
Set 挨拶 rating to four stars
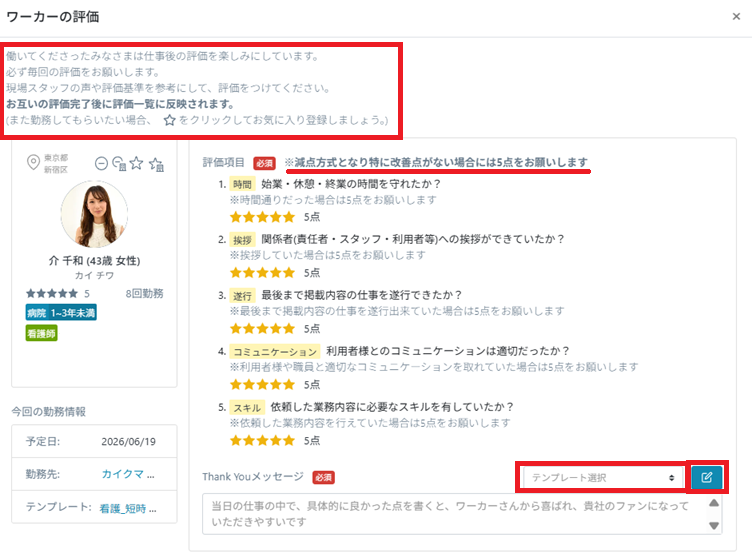pos(275,273)
